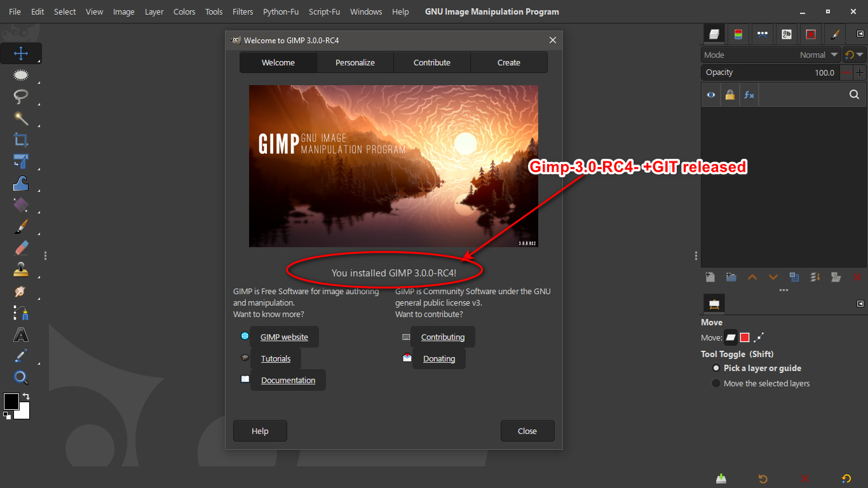Open the Paths dock tab
The image size is (868, 488).
click(763, 34)
